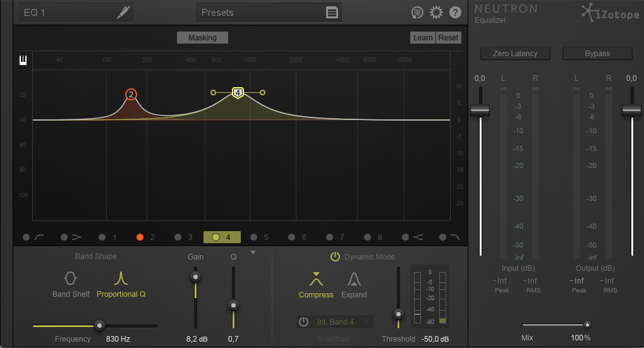This screenshot has height=348, width=644.
Task: Open the Presets dropdown
Action: [269, 12]
